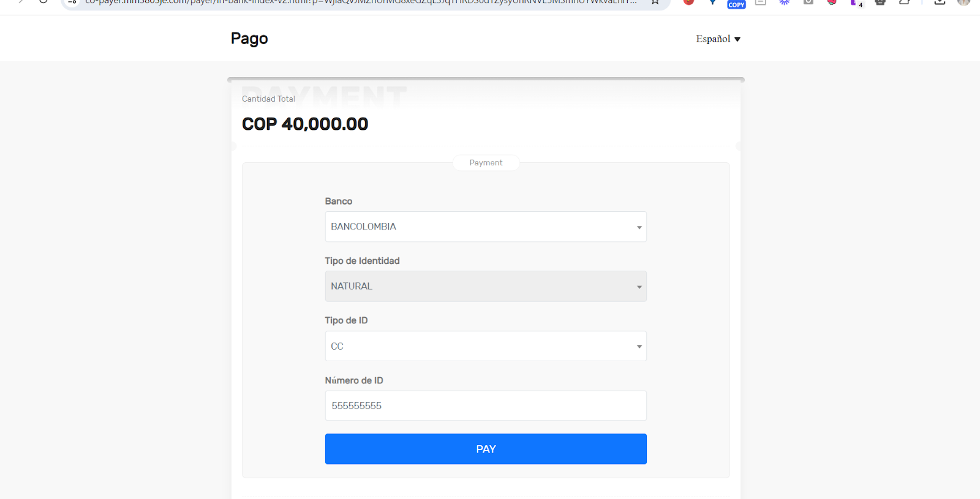
Task: Click the dropdown arrow in Banco field
Action: pos(639,227)
